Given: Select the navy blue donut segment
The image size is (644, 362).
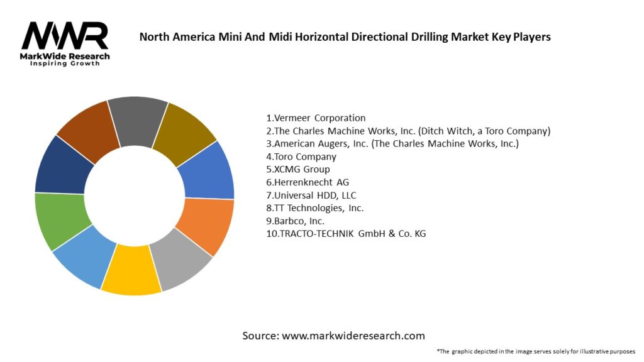Looking at the screenshot, I should 61,167.
